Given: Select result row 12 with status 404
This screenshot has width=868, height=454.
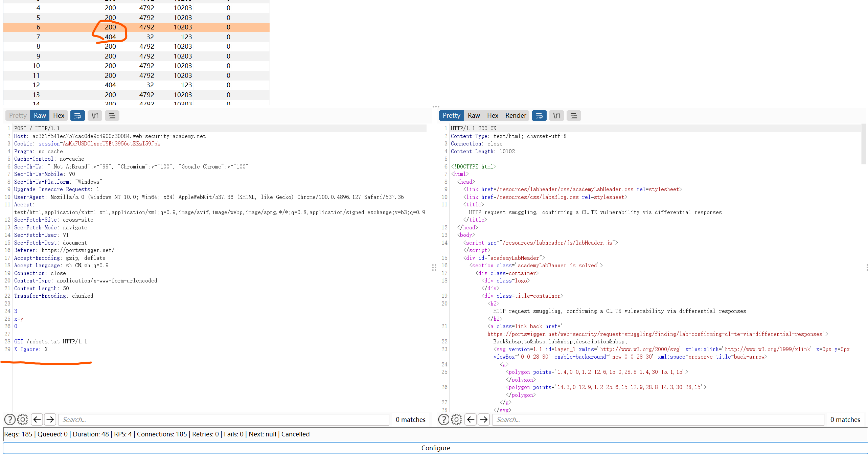Looking at the screenshot, I should (136, 85).
